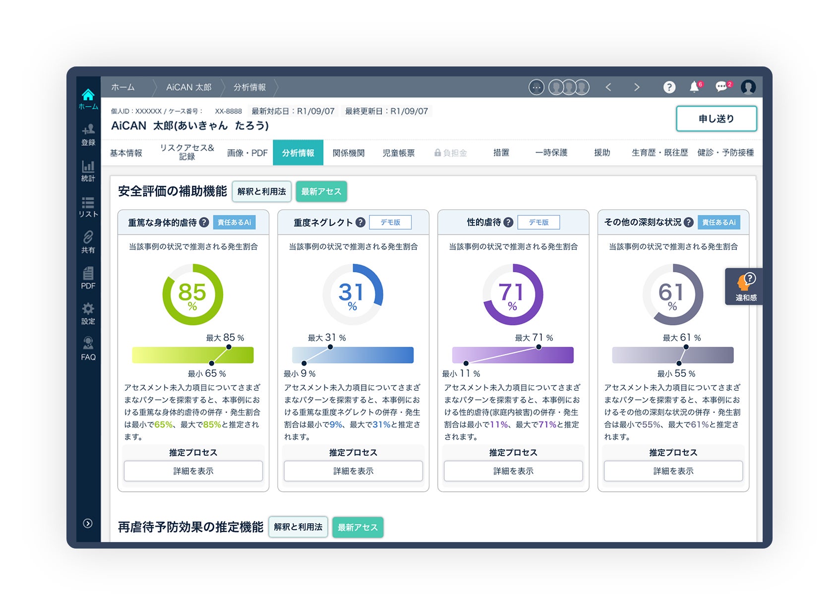Click the 違和感 feedback button
Viewport: 840px width, 616px height.
(744, 287)
